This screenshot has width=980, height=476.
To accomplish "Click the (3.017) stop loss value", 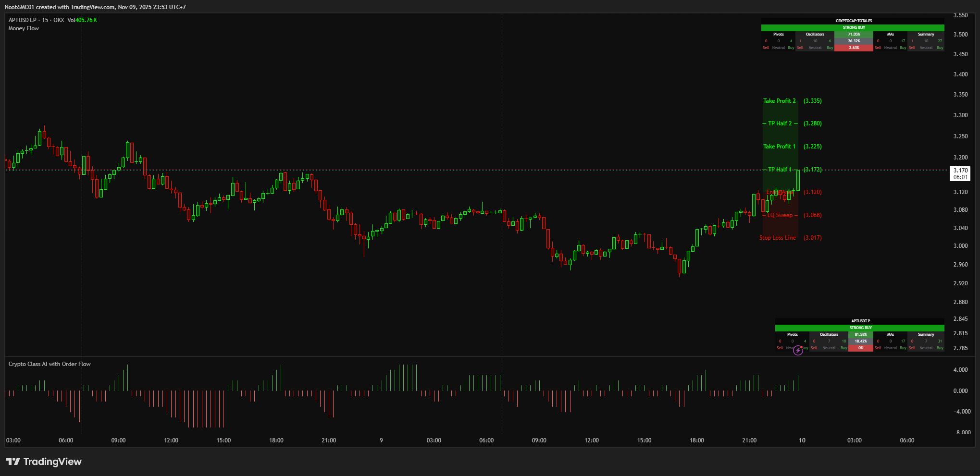I will (813, 238).
